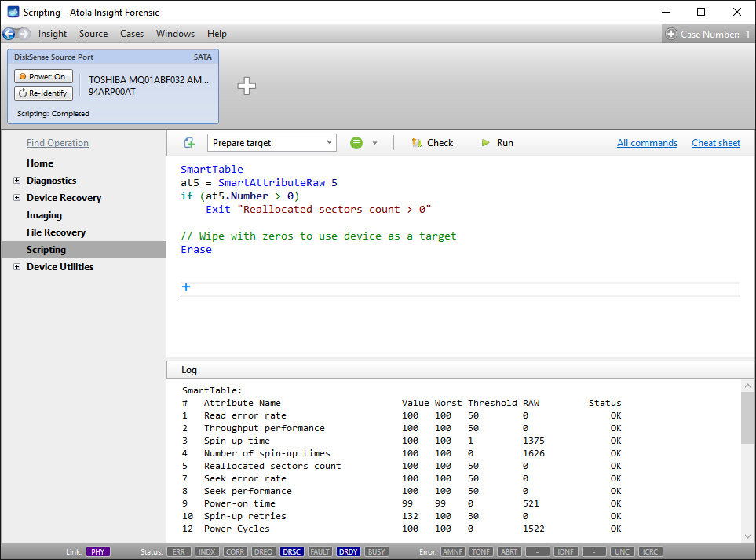This screenshot has height=560, width=756.
Task: Open the Source menu
Action: tap(93, 34)
